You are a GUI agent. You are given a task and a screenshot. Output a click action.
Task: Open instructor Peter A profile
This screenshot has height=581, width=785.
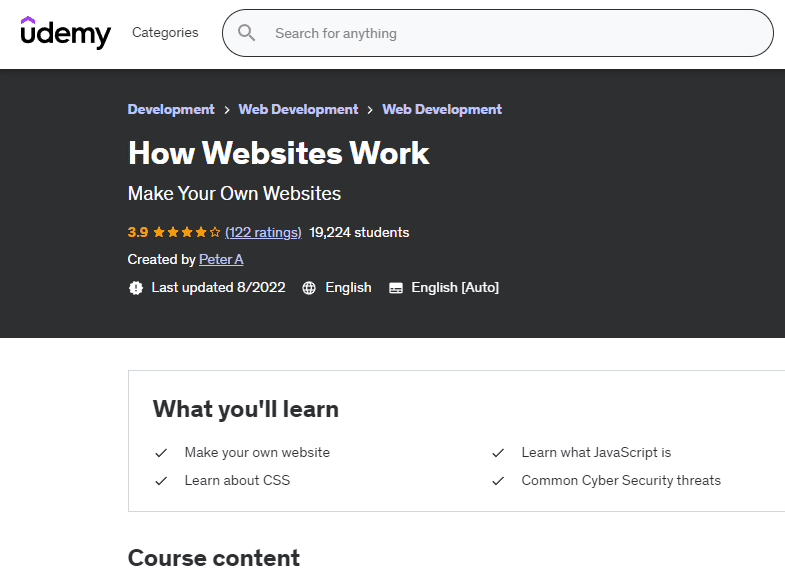coord(221,259)
